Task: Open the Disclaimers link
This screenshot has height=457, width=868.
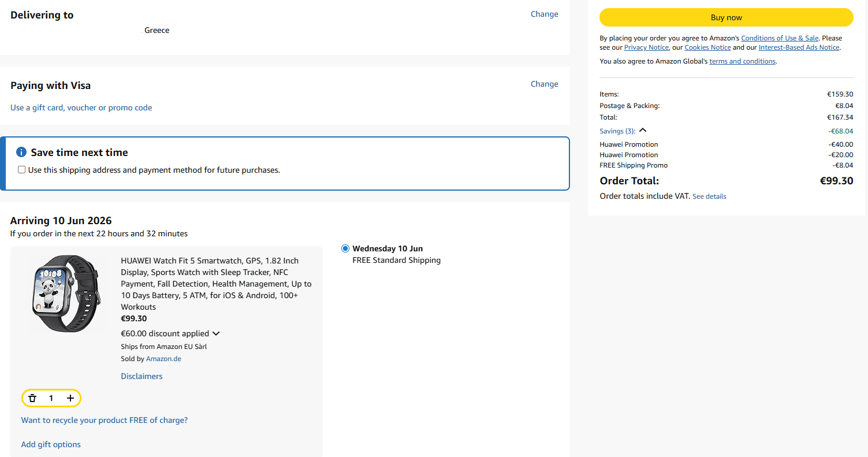Action: (x=141, y=376)
